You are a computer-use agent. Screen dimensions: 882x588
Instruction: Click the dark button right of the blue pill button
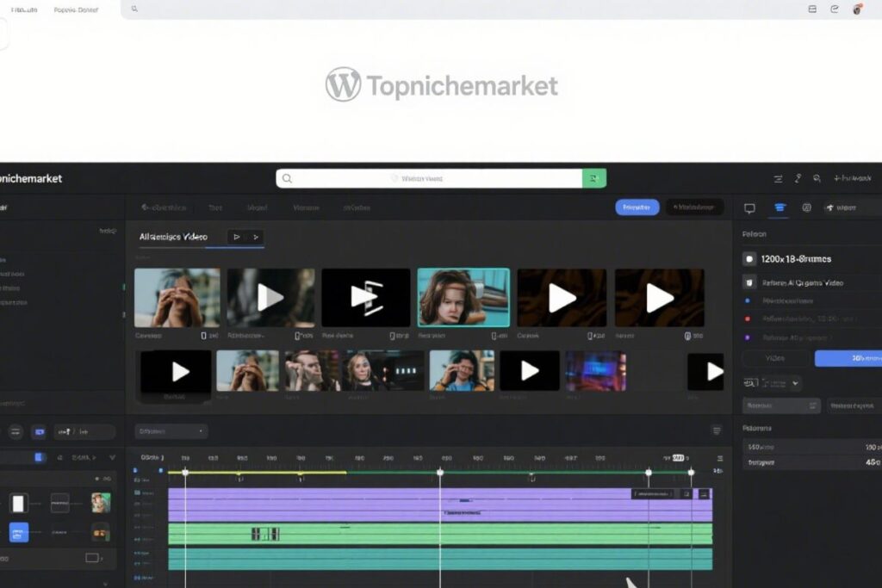pyautogui.click(x=695, y=207)
